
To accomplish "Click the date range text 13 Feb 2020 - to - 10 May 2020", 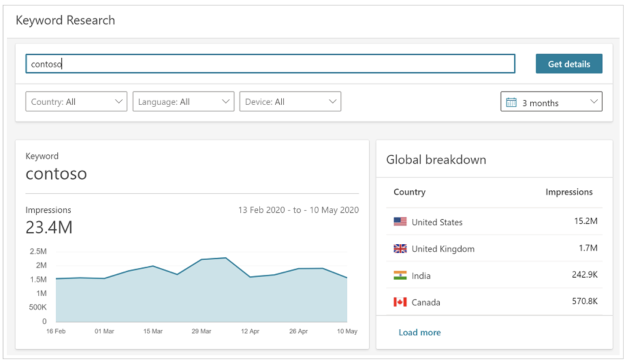I will coord(299,210).
